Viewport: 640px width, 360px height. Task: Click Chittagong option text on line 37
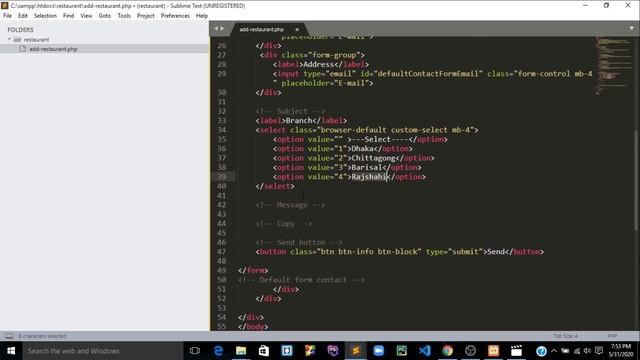click(373, 158)
